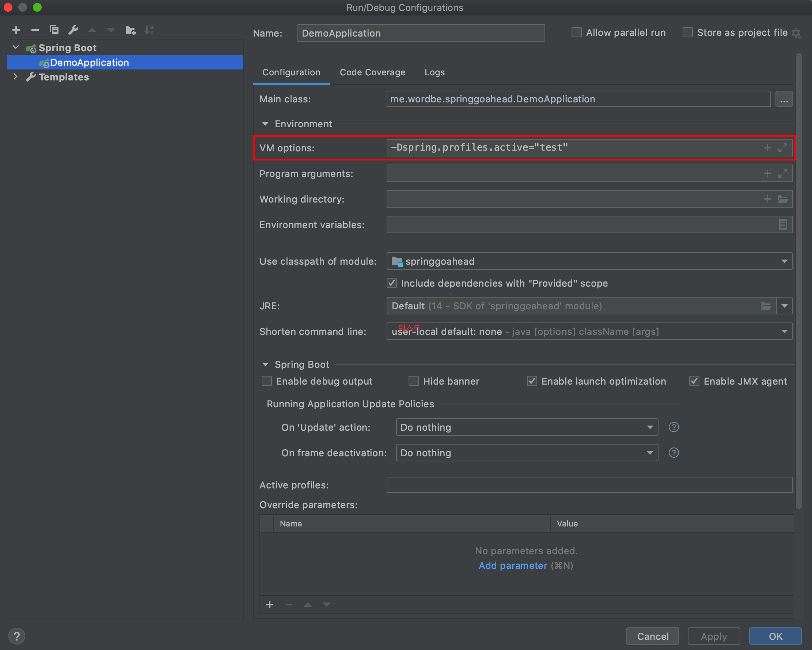The width and height of the screenshot is (812, 650).
Task: Switch to the Code Coverage tab
Action: [x=372, y=72]
